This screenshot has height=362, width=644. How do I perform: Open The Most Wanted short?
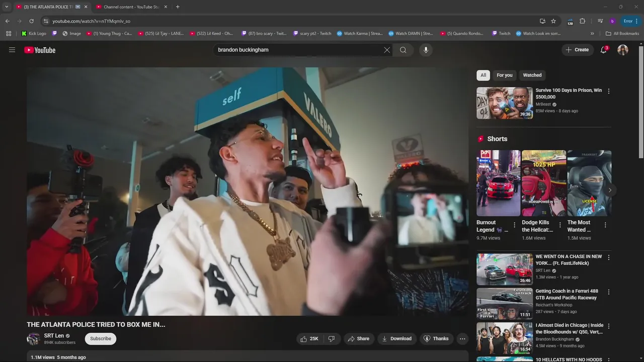589,183
